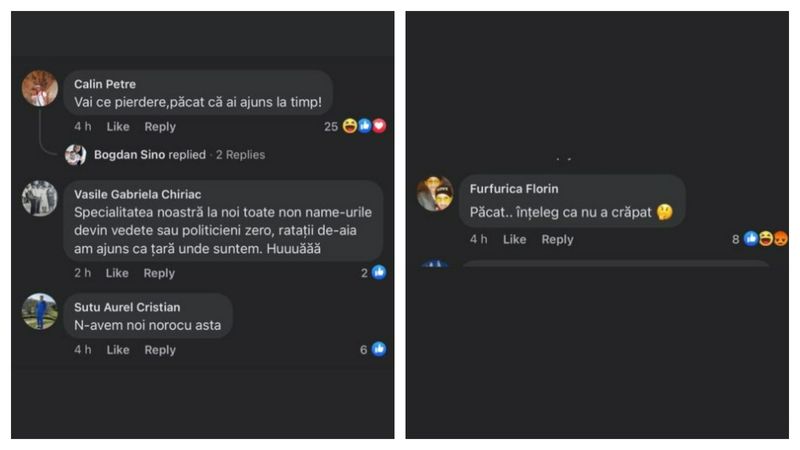Click Bogdan Sino's small avatar
This screenshot has width=800, height=450.
(x=75, y=154)
